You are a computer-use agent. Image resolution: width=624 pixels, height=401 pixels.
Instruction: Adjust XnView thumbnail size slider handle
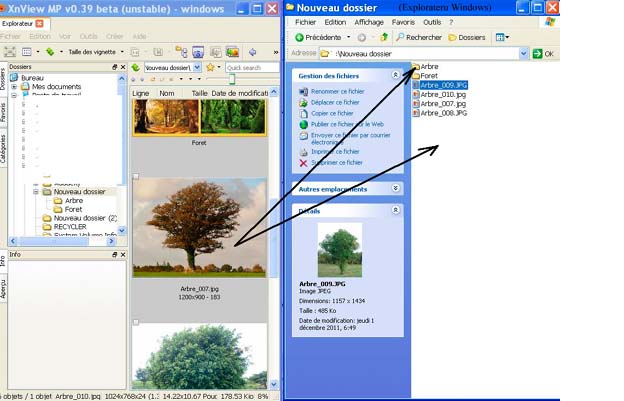tap(232, 79)
